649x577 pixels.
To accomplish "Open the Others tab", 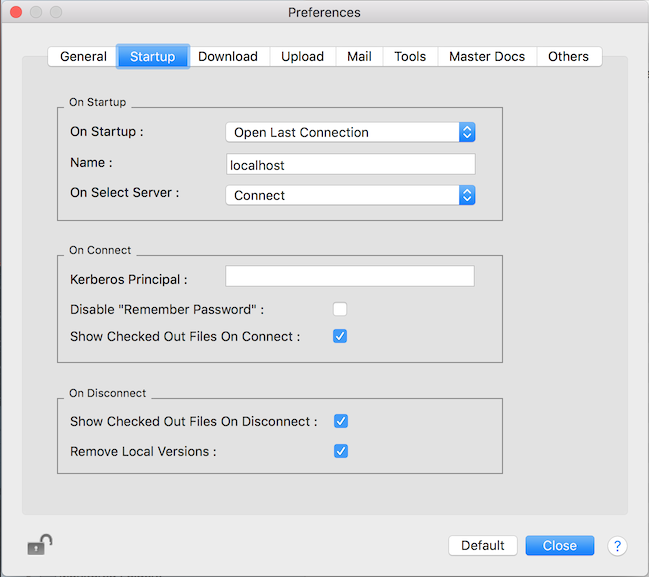I will pos(569,56).
